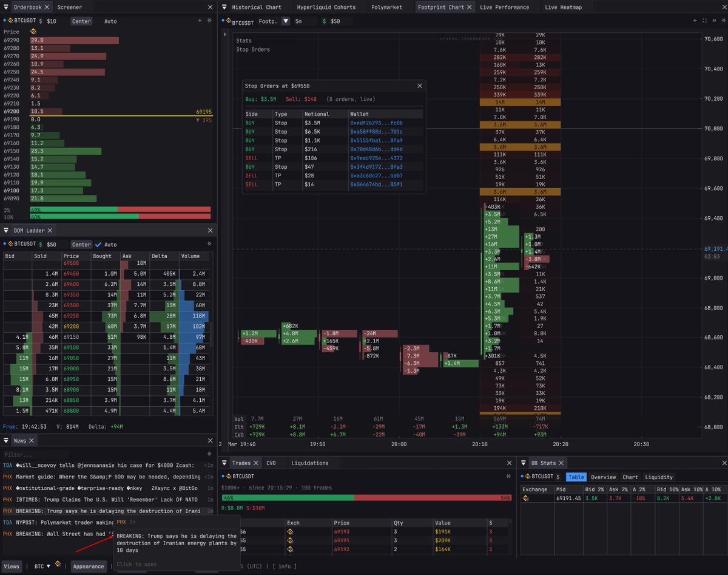This screenshot has width=728, height=575.
Task: Open the BTC symbol dropdown at bottom
Action: tap(42, 566)
